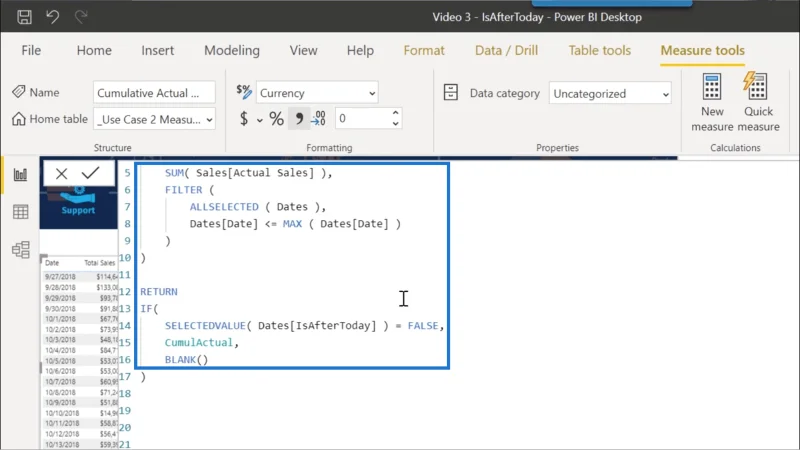Click the Date column header

point(52,263)
